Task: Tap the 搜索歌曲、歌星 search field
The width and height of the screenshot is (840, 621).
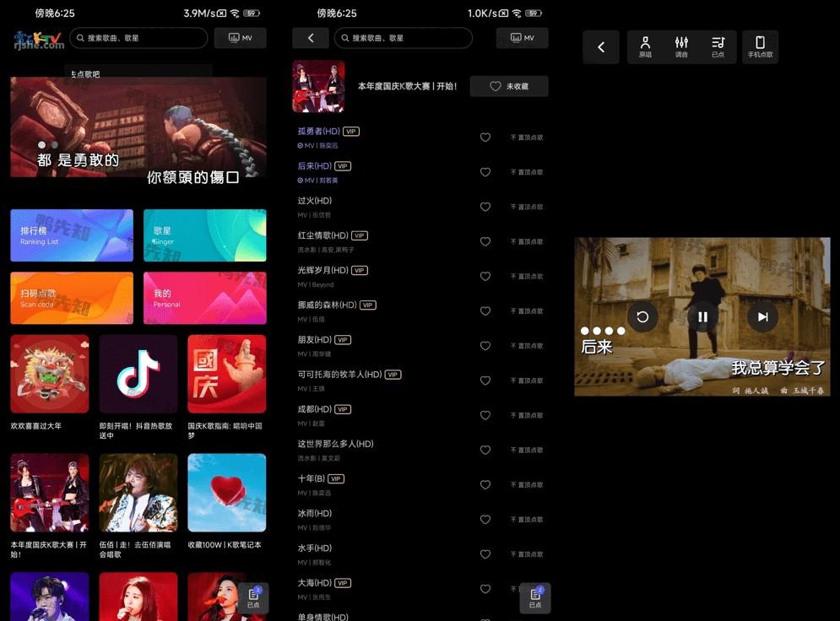Action: [135, 37]
